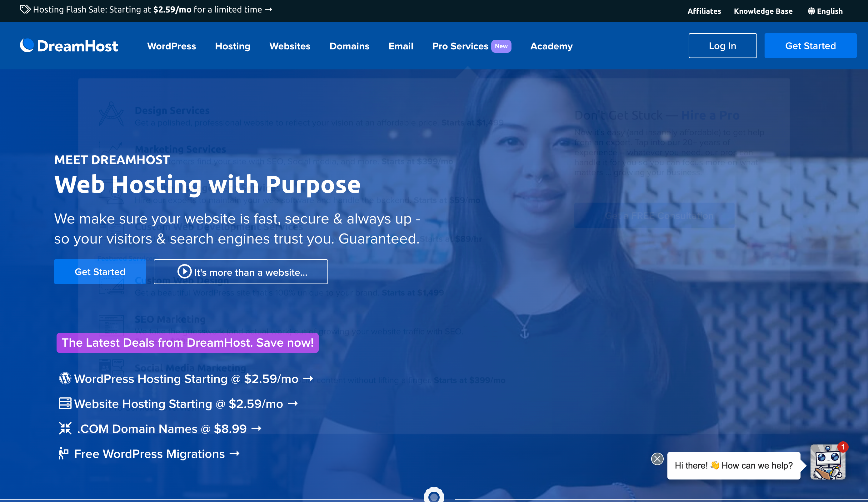Open the Websites menu
Screen dimensions: 868x502
290,46
